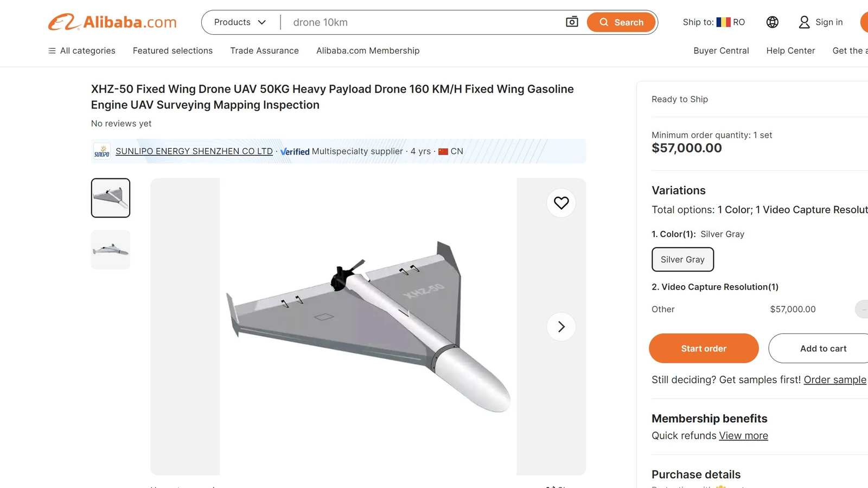Open SUNLIPO ENERGY SHENZHEN CO LTD link
The image size is (868, 488).
click(194, 151)
